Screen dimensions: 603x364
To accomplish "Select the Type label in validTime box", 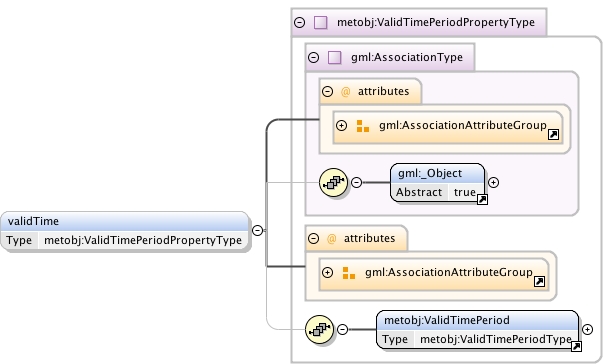I will tap(19, 240).
